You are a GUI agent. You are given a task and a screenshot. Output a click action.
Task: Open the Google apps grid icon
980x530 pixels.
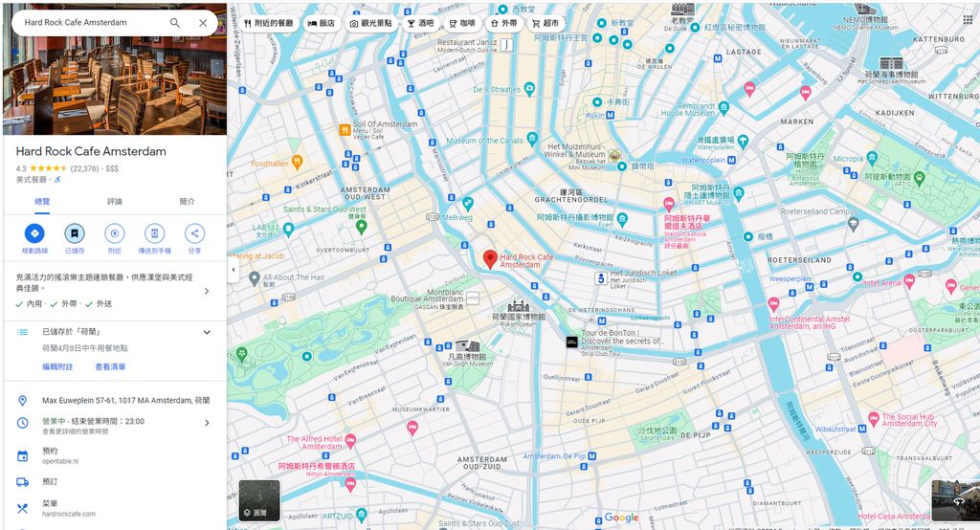969,20
